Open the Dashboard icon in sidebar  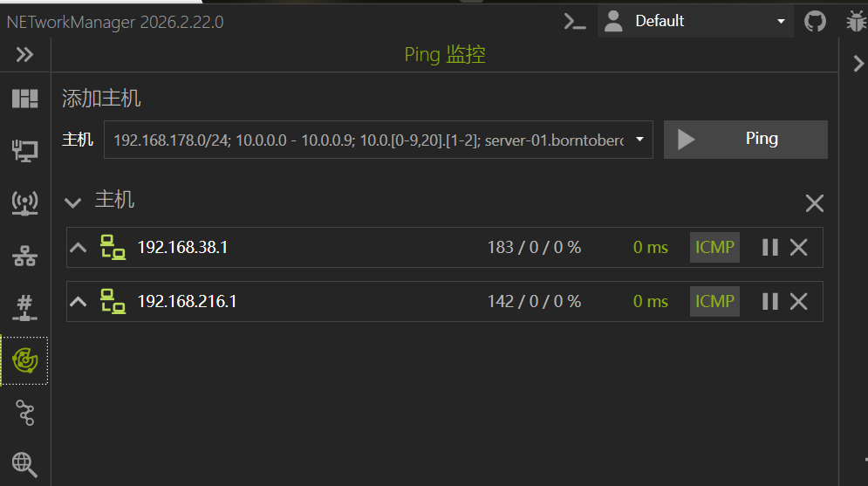[24, 99]
